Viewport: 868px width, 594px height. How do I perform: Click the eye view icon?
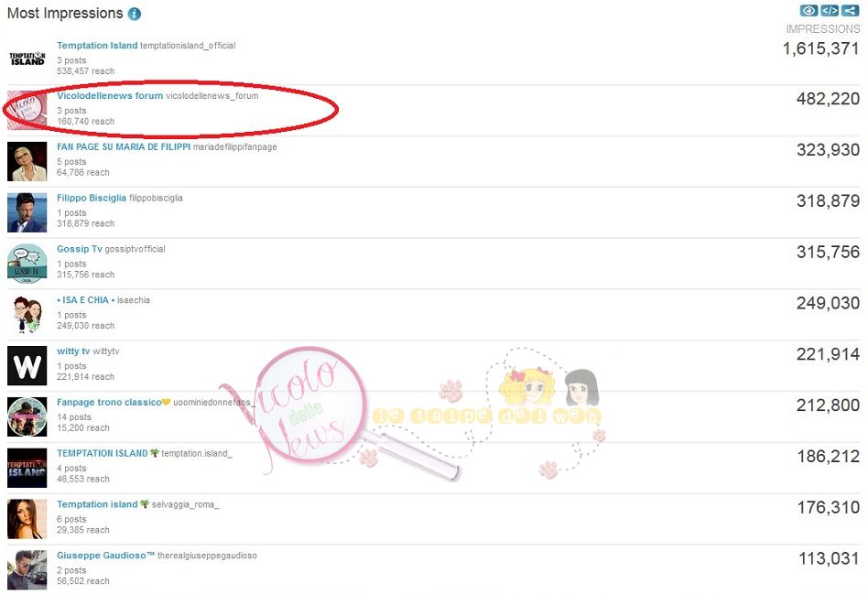[808, 10]
